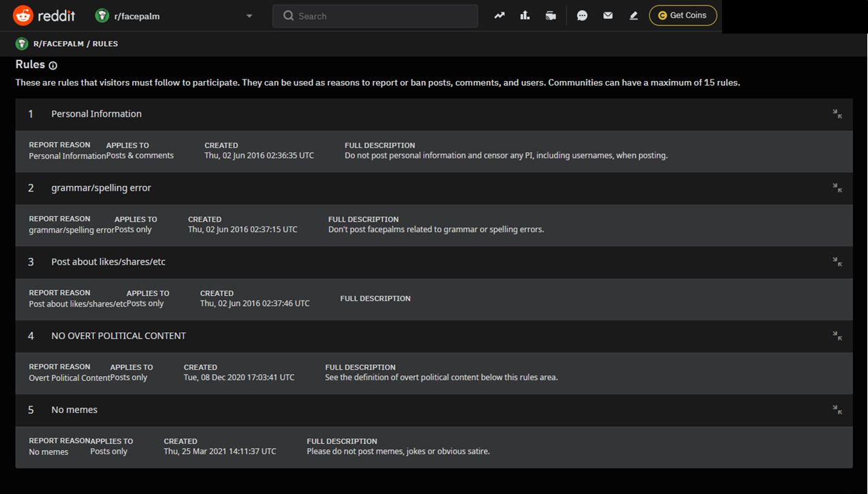
Task: Collapse the No memes rule
Action: coord(837,410)
